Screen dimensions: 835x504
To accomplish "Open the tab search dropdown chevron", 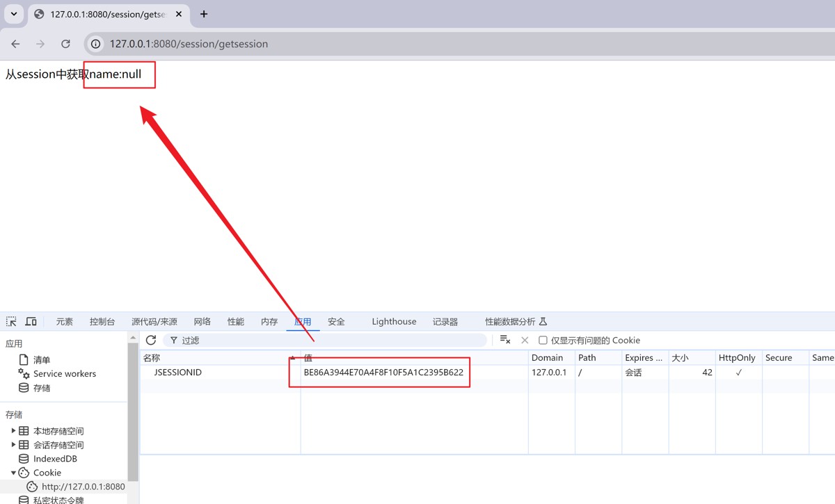I will pos(14,14).
